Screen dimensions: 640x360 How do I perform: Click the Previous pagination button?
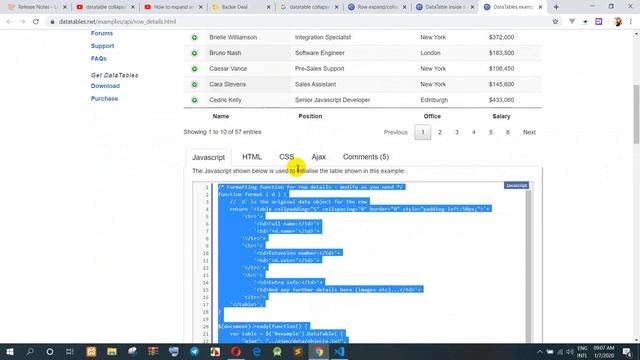coord(396,132)
